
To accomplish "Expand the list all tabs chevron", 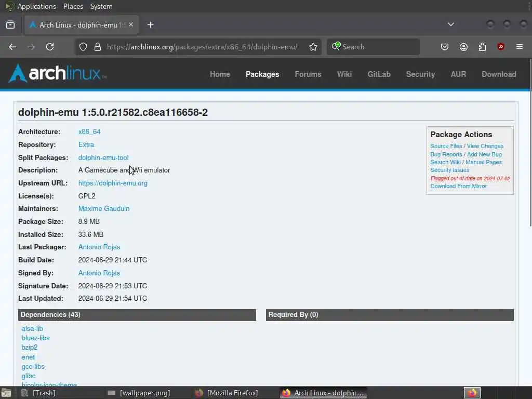I will tap(451, 24).
